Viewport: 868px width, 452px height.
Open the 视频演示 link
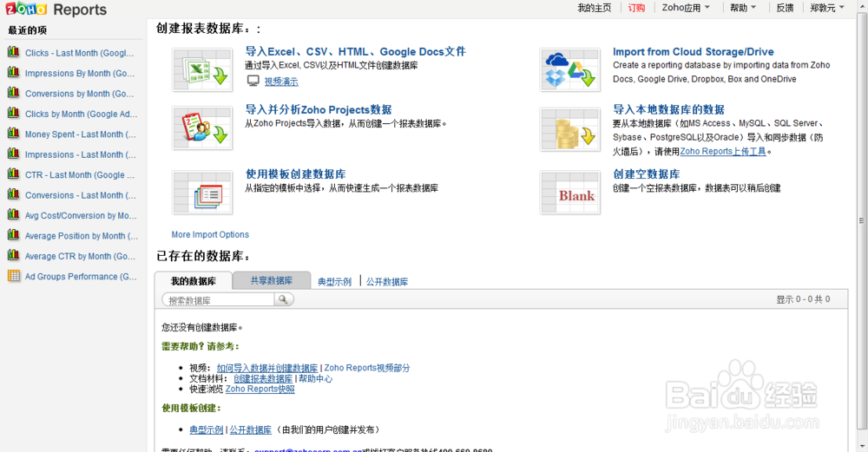(x=281, y=82)
